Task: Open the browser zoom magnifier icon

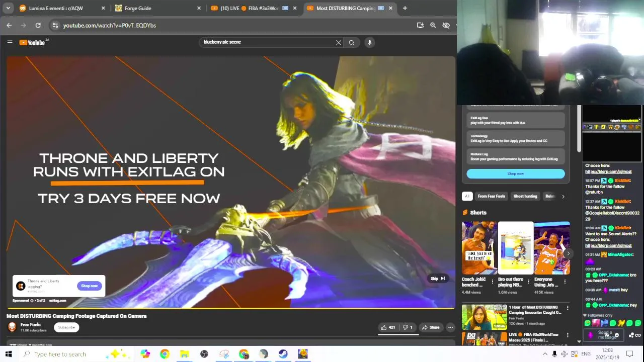Action: (x=433, y=25)
